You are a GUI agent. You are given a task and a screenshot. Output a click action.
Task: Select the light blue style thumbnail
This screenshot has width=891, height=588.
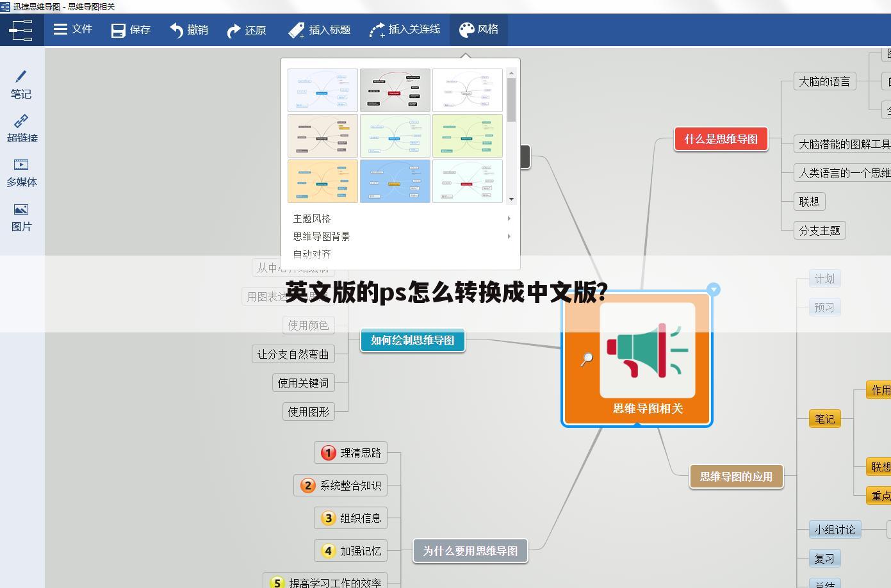click(x=323, y=90)
